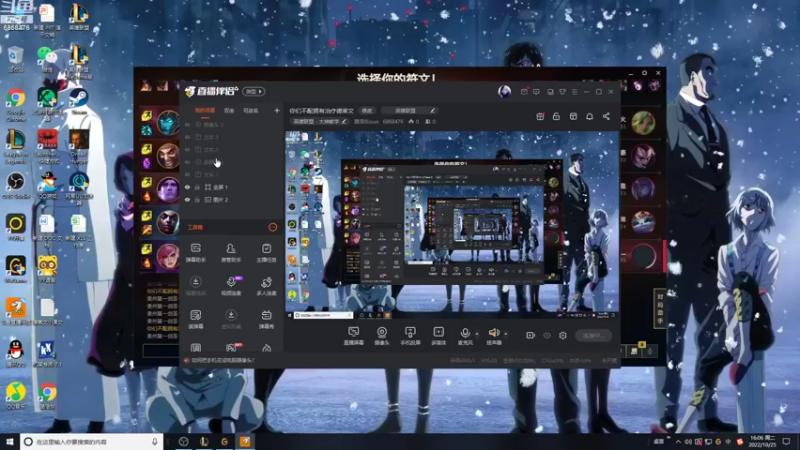Toggle visibility of the 全屏 1 source
Viewport: 800px width, 450px height.
pyautogui.click(x=188, y=187)
